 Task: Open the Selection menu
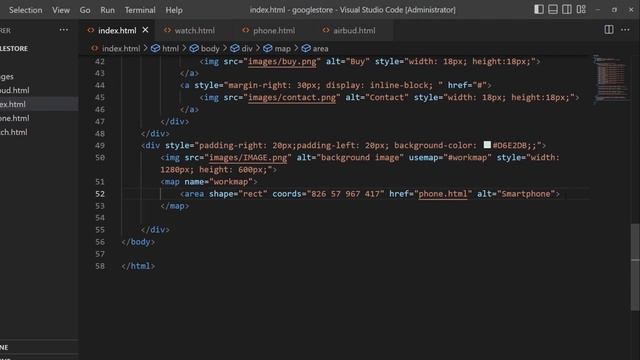[25, 10]
